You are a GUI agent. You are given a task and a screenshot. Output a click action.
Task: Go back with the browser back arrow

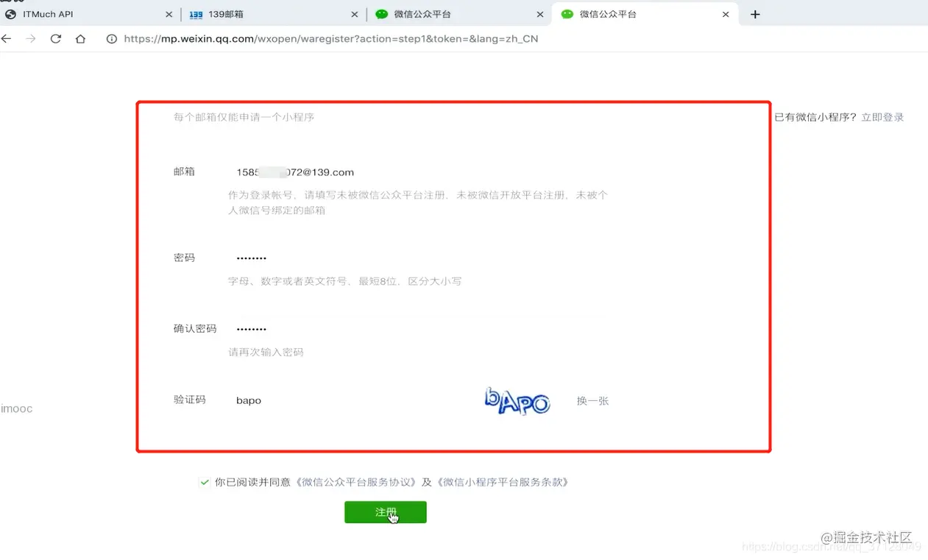7,39
